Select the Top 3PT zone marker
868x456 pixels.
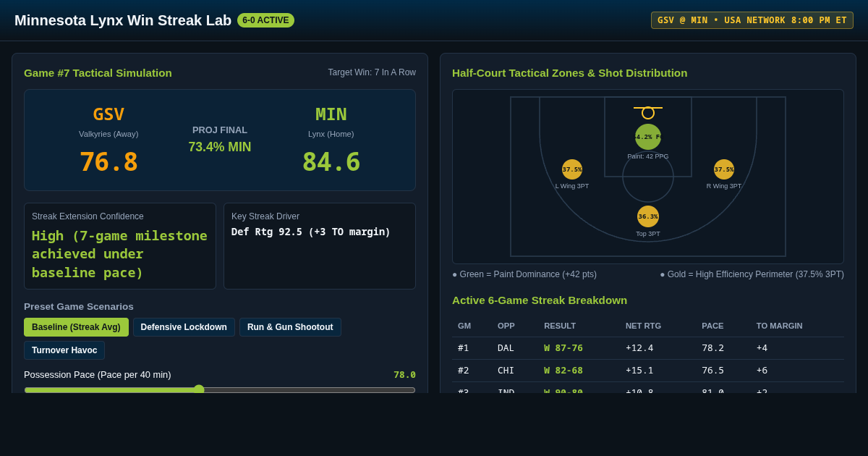[648, 216]
